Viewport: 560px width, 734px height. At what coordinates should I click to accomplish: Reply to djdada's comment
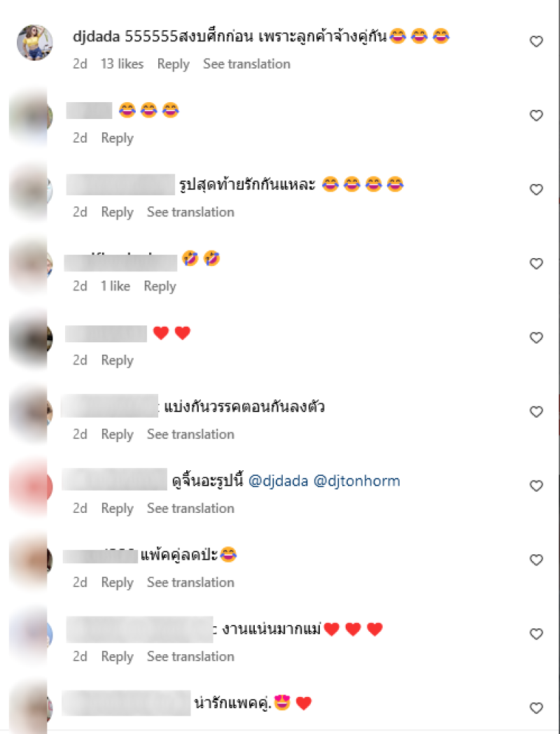173,64
